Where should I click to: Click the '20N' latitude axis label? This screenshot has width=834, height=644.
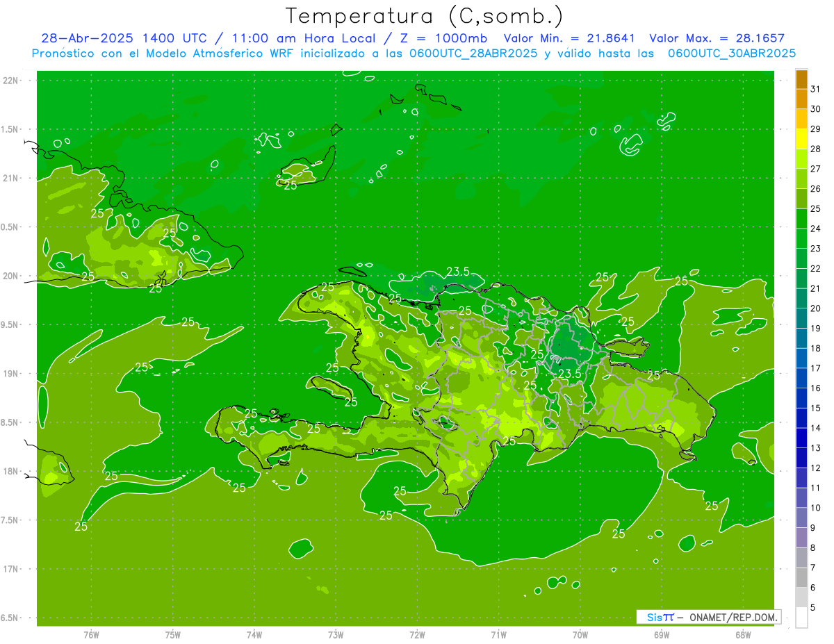click(x=10, y=276)
